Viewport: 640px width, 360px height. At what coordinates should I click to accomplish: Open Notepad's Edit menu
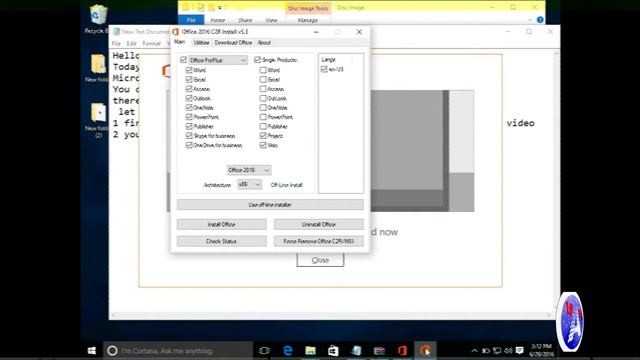point(131,43)
